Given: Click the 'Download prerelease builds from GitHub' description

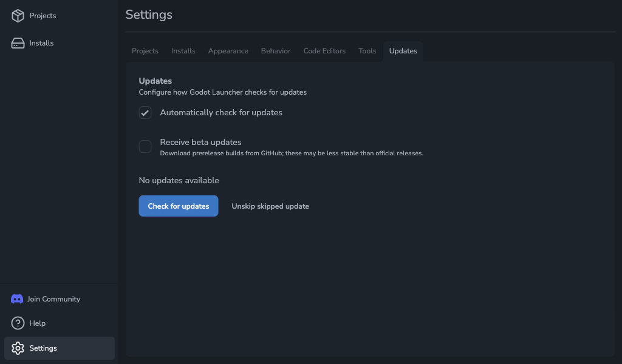Looking at the screenshot, I should click(x=292, y=153).
